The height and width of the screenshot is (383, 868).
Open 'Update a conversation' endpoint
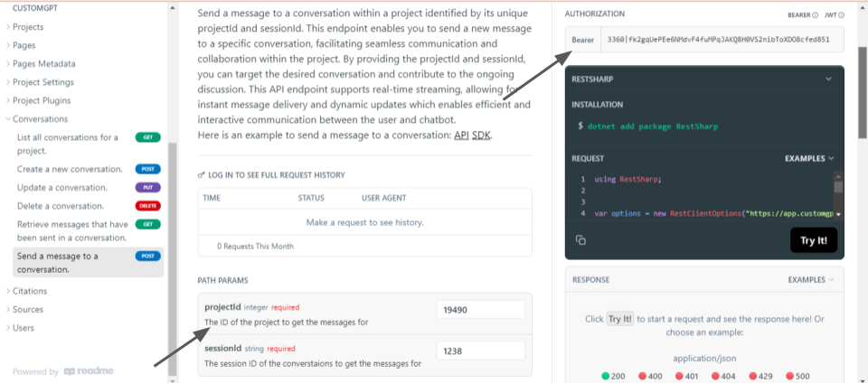pyautogui.click(x=89, y=187)
